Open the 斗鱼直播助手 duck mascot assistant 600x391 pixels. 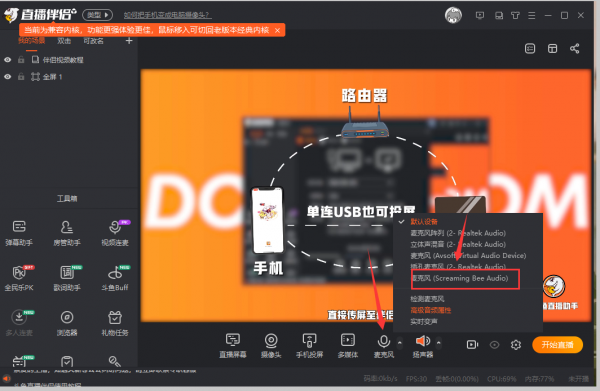tap(554, 286)
